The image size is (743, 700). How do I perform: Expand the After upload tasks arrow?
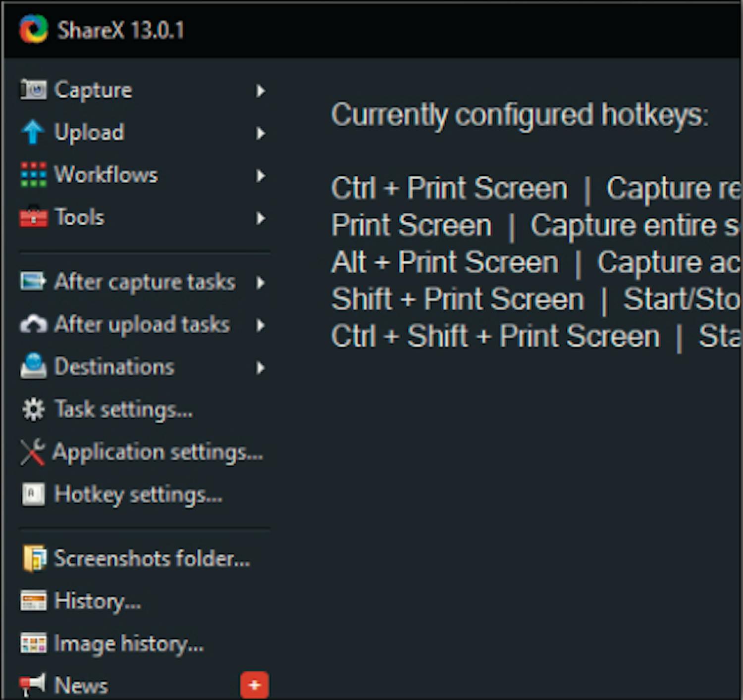tap(261, 325)
